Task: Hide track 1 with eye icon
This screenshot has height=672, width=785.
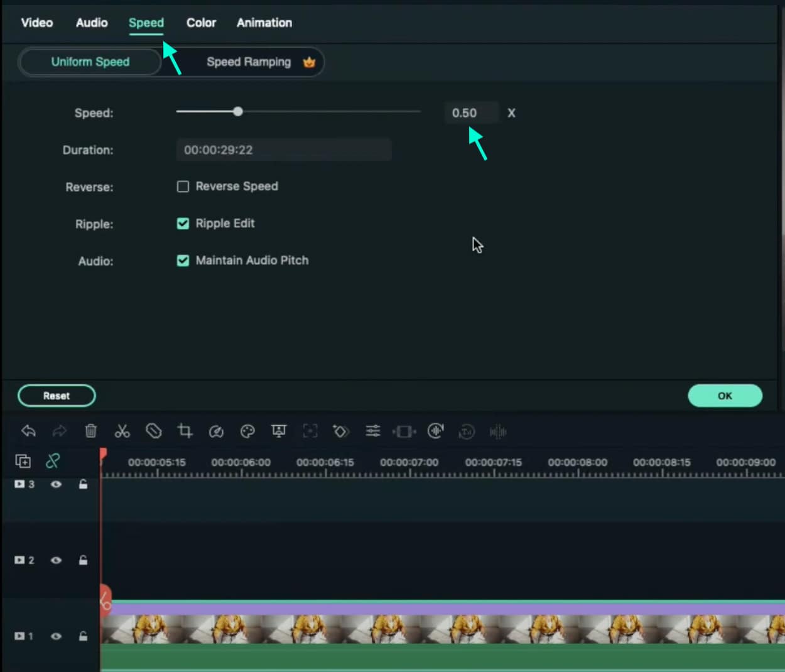Action: tap(56, 636)
